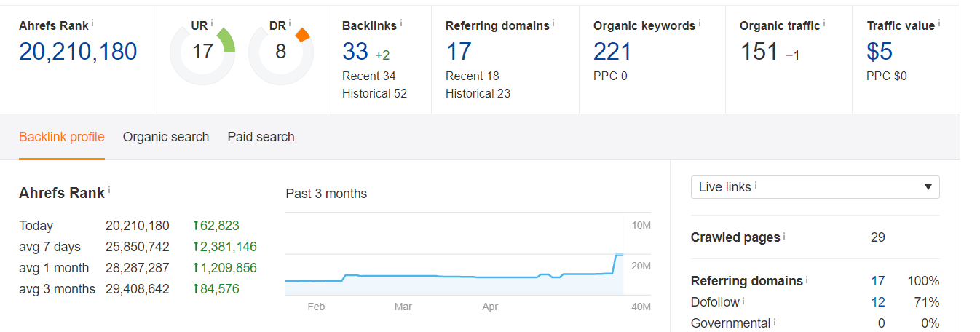Image resolution: width=980 pixels, height=332 pixels.
Task: Click the info icon next to Live links
Action: (x=756, y=185)
